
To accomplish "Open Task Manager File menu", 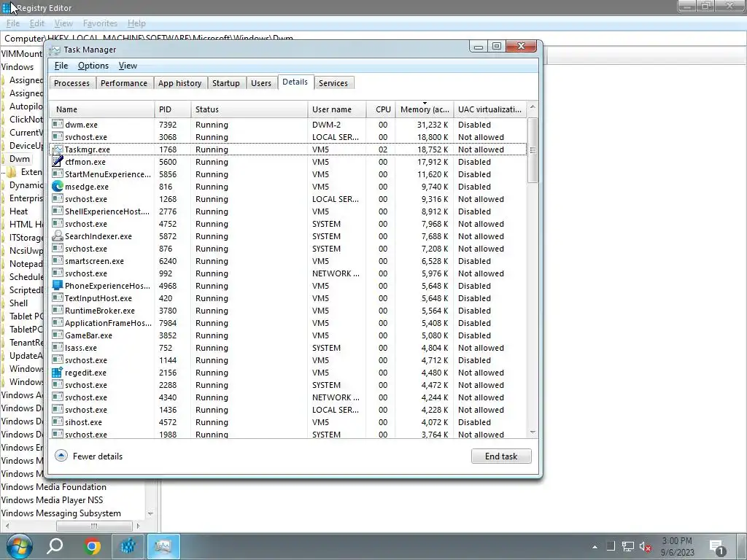I will 61,66.
